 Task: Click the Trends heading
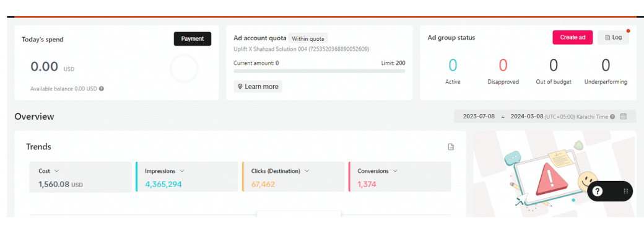coord(38,147)
